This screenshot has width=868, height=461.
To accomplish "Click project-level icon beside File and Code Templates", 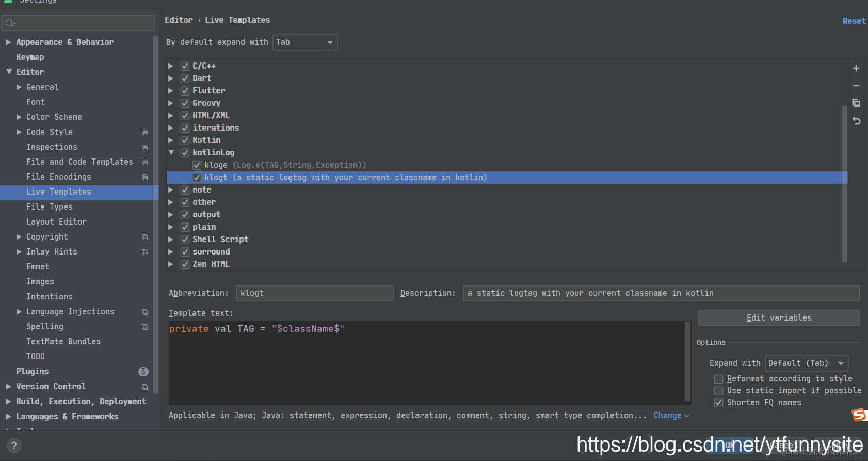I will 144,162.
